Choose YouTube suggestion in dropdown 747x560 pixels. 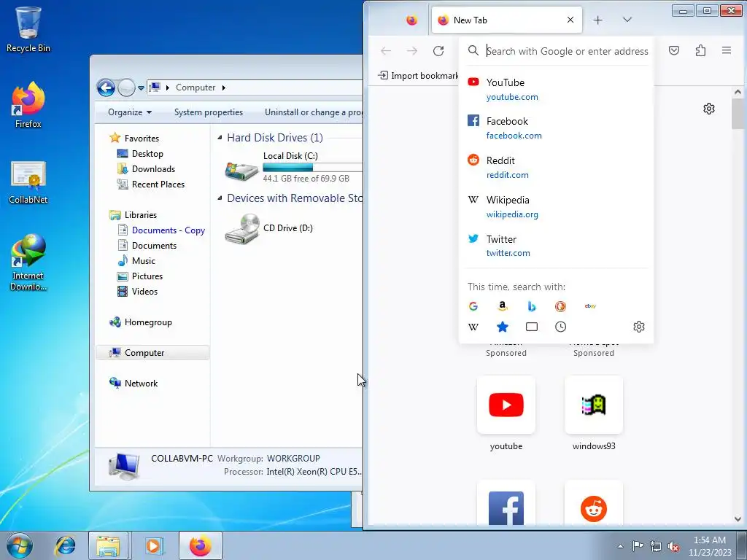tap(556, 89)
